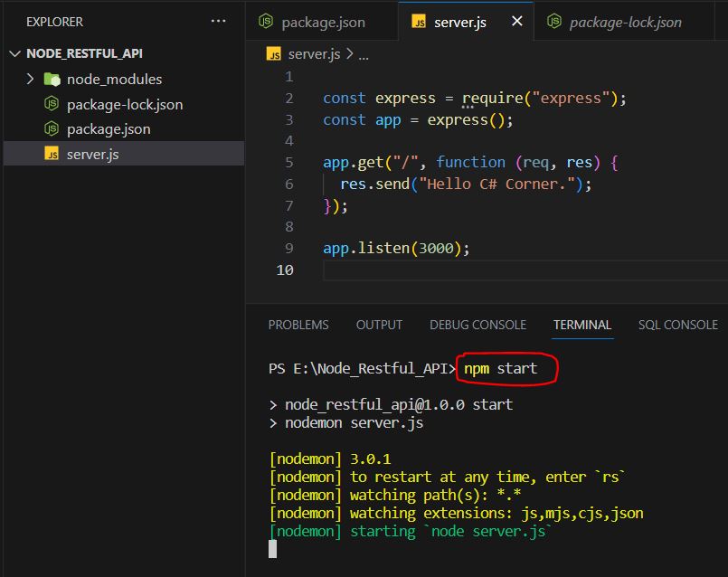Click line number 5 in the gutter

pyautogui.click(x=289, y=163)
